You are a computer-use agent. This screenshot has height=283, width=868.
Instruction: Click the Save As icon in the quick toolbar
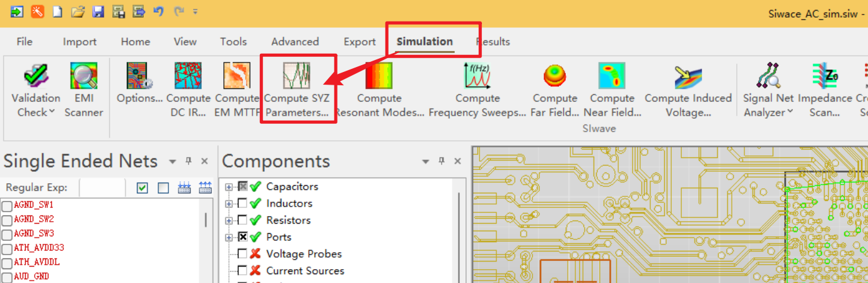click(118, 11)
